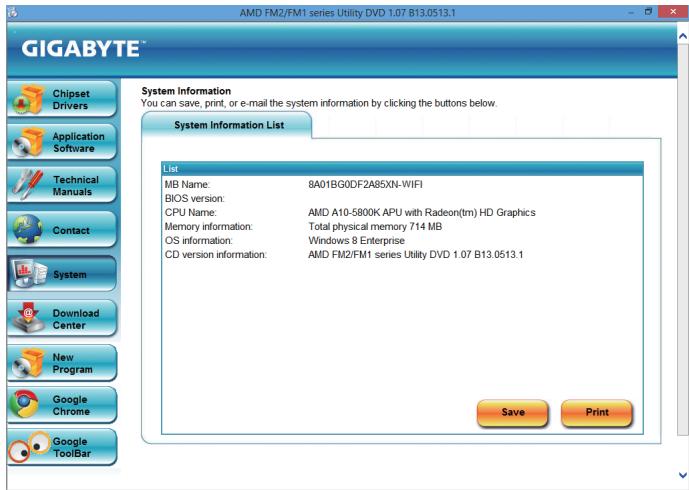This screenshot has height=490, width=689.
Task: Click the Download Center arrow icon
Action: click(29, 318)
